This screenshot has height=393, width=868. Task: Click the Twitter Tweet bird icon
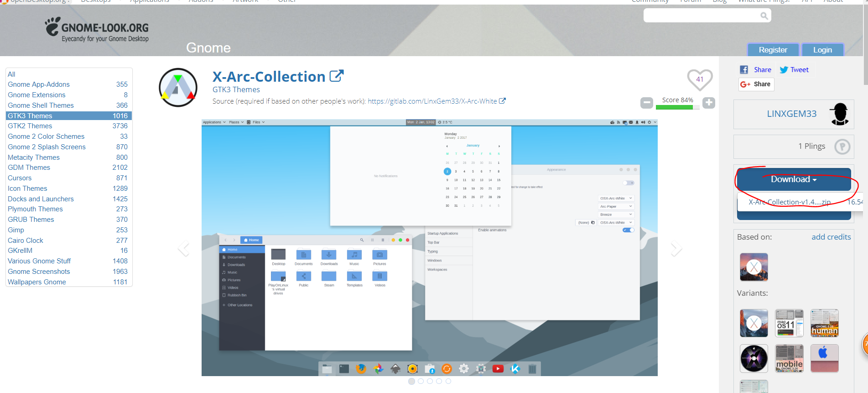[784, 70]
